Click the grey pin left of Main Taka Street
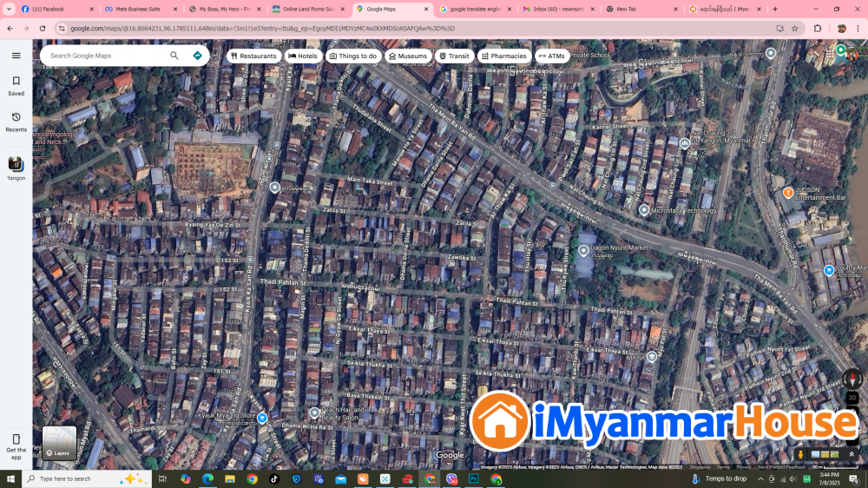The image size is (868, 488). coord(274,188)
